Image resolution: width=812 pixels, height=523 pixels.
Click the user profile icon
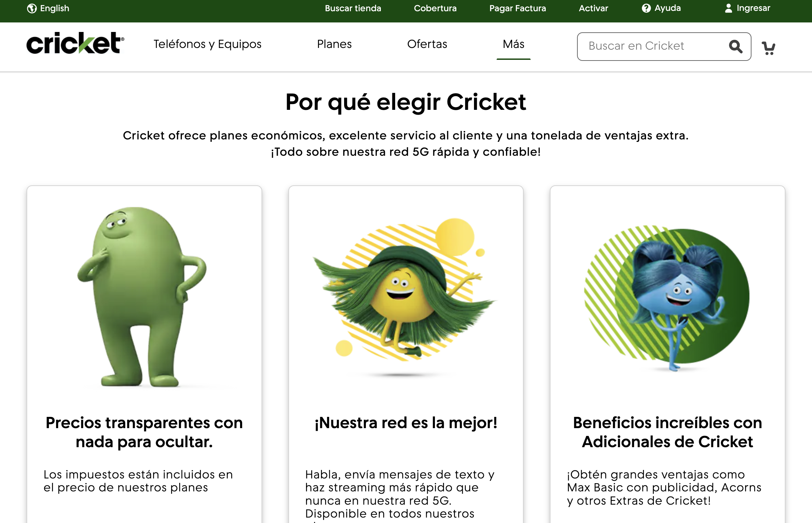tap(728, 8)
